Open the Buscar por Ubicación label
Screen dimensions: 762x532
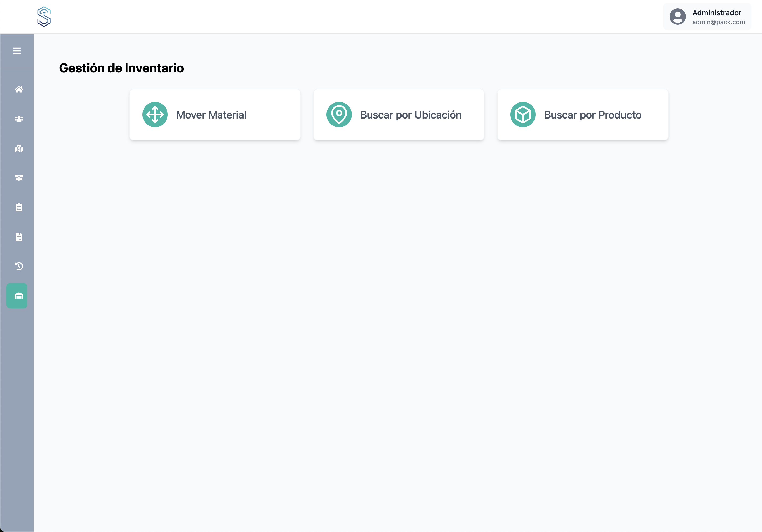click(x=410, y=115)
